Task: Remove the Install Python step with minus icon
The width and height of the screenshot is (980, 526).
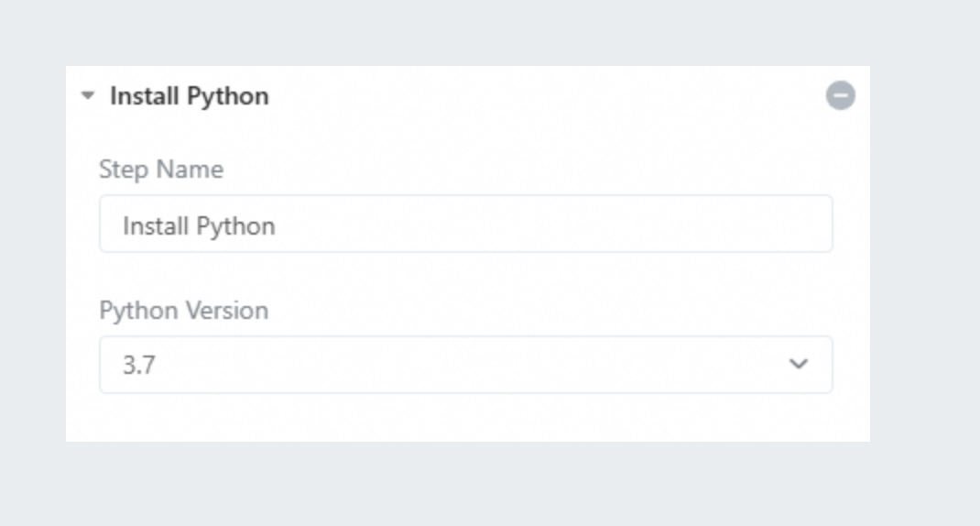Action: [840, 95]
